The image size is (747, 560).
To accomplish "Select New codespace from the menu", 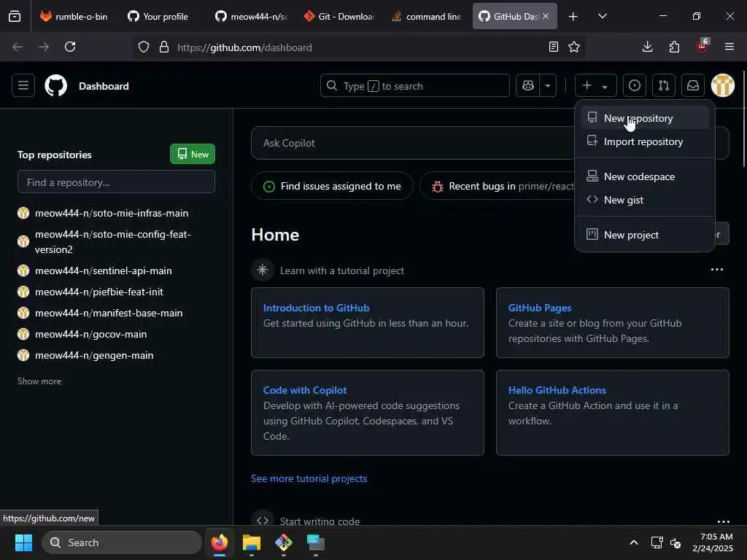I will 645,176.
